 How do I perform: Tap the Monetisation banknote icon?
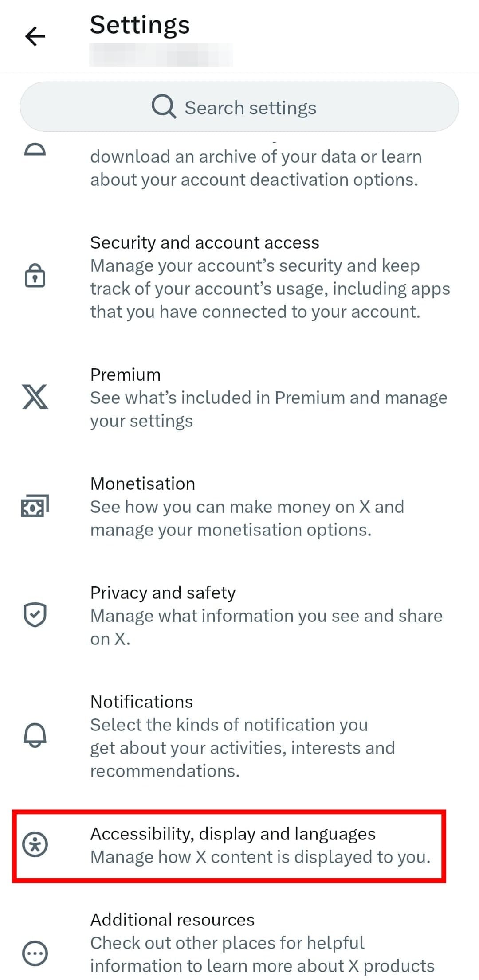click(x=35, y=506)
